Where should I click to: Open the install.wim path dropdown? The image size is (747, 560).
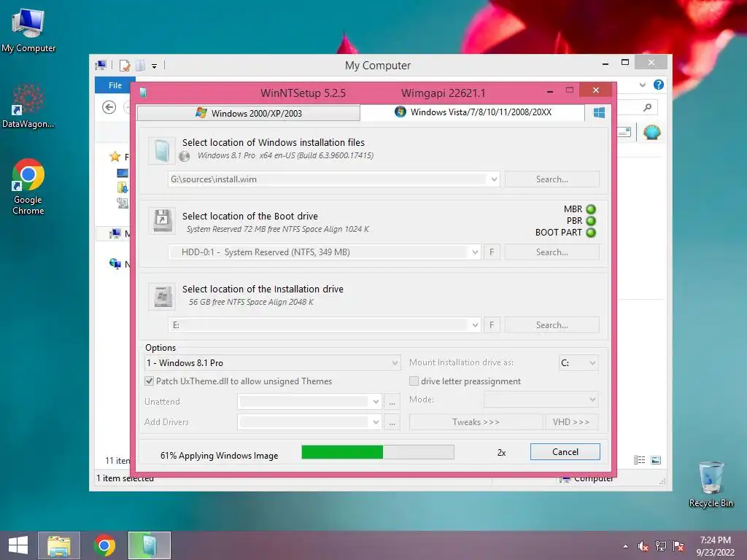point(494,179)
